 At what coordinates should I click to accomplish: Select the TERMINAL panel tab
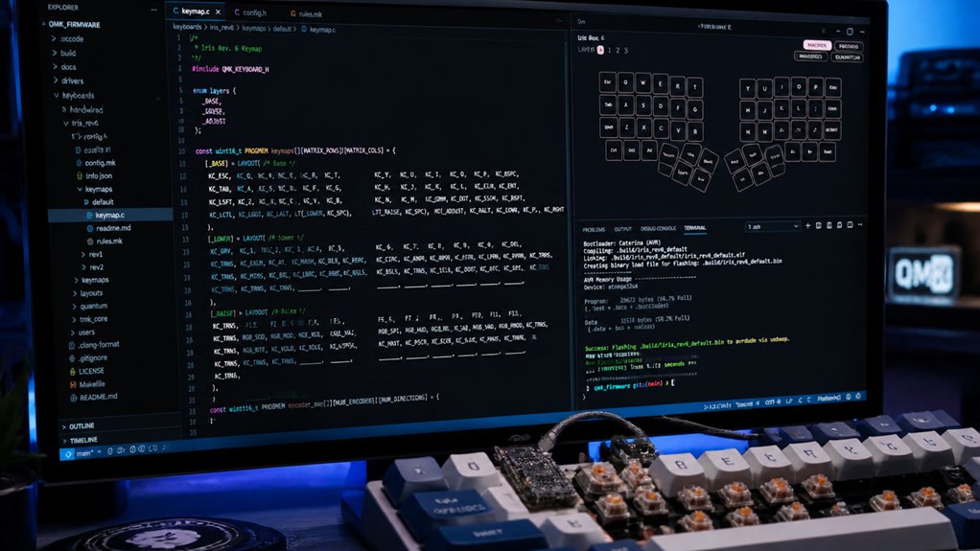click(694, 228)
